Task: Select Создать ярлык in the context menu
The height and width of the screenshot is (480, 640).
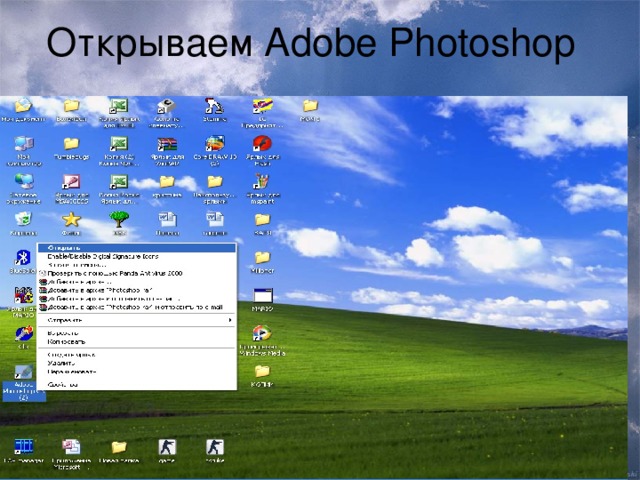Action: coord(137,355)
